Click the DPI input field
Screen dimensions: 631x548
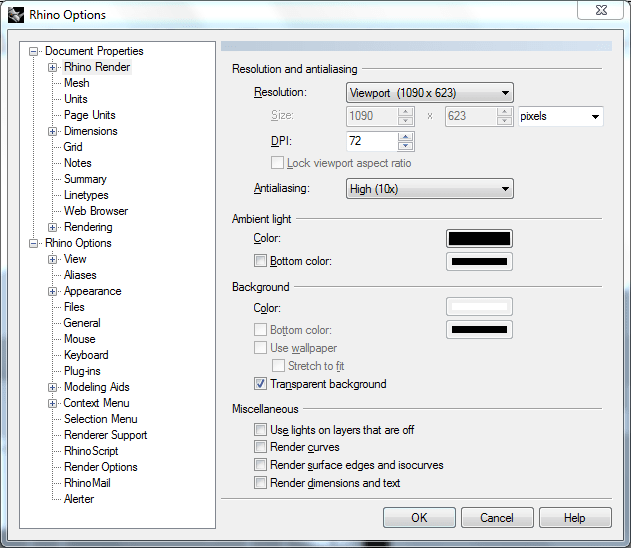tap(373, 141)
